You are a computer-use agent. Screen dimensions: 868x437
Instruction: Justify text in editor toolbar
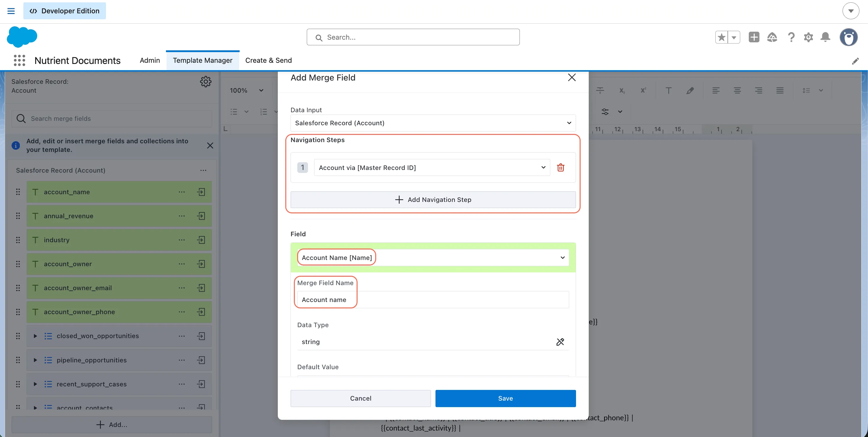780,90
